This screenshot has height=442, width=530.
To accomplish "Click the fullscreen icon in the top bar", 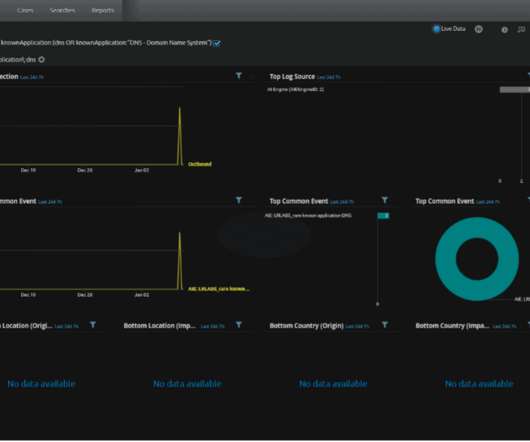I will (521, 30).
